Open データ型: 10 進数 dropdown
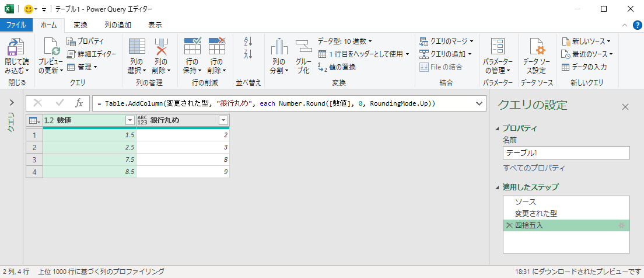The height and width of the screenshot is (278, 644). click(345, 41)
